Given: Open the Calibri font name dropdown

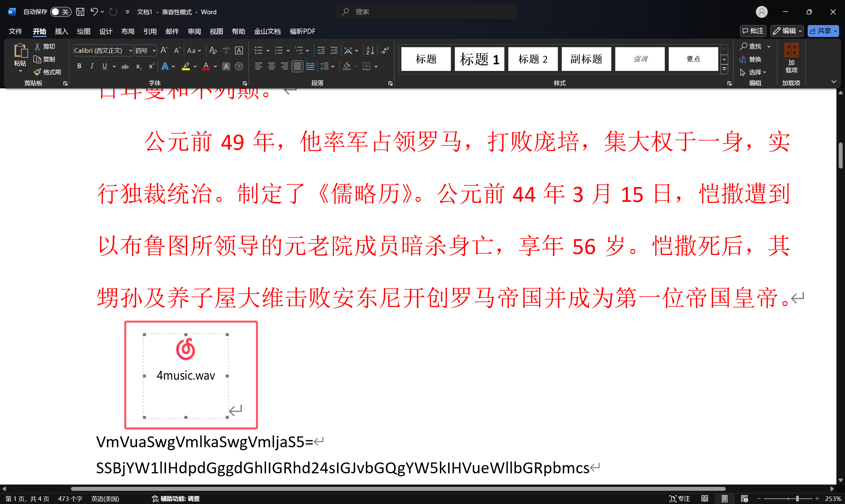Looking at the screenshot, I should (x=130, y=50).
